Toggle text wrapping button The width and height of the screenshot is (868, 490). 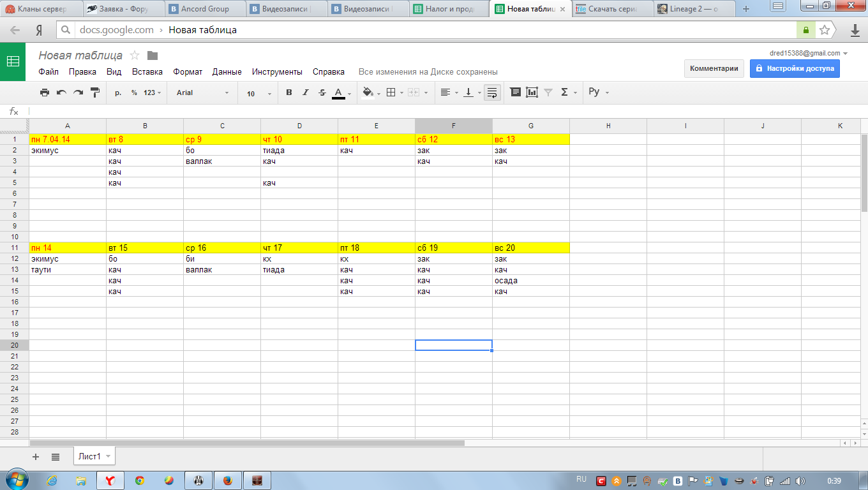coord(491,93)
